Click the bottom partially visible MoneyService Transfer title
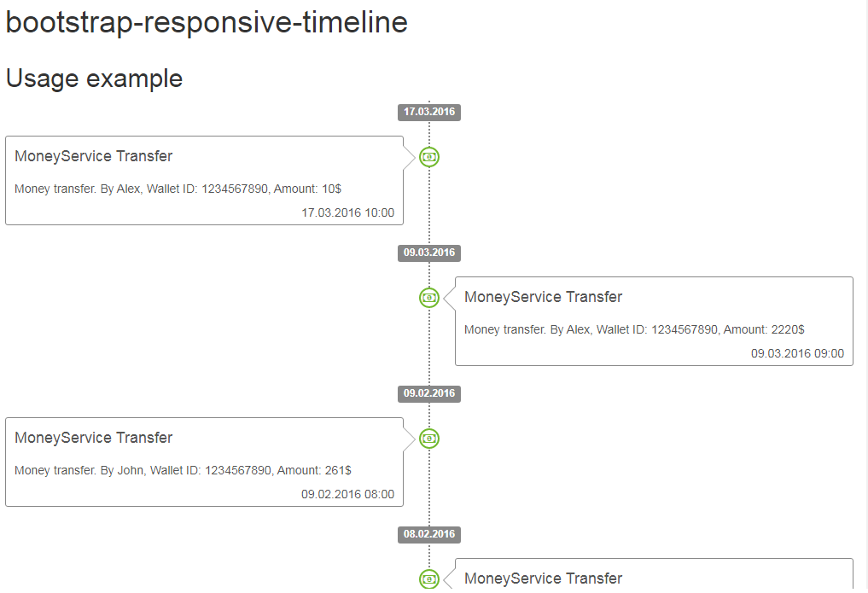868x593 pixels. [x=543, y=578]
